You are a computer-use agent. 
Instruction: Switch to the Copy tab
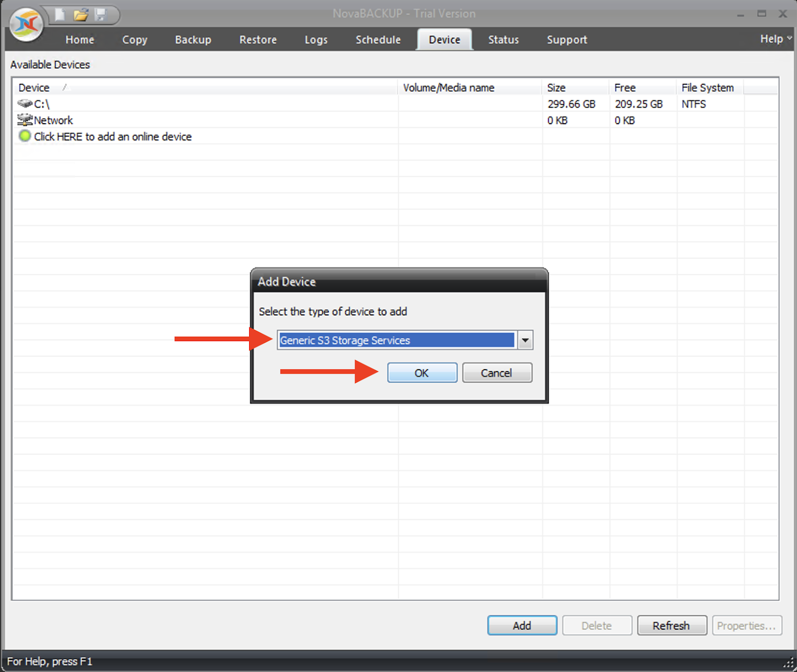[135, 40]
